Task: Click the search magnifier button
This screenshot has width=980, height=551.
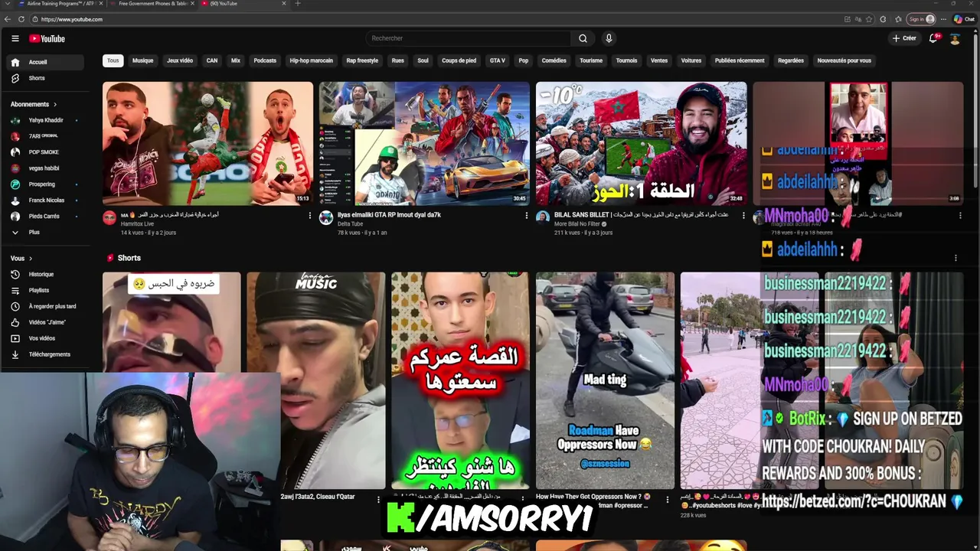Action: (583, 38)
